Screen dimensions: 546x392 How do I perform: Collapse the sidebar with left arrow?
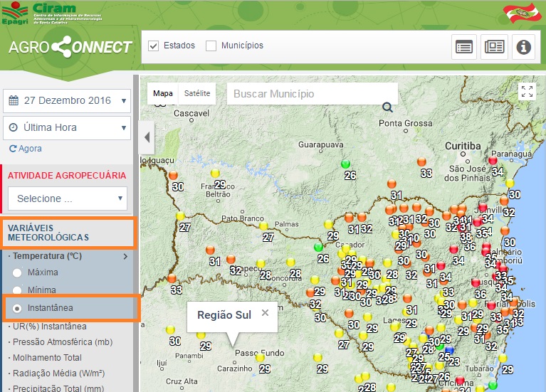coord(147,137)
